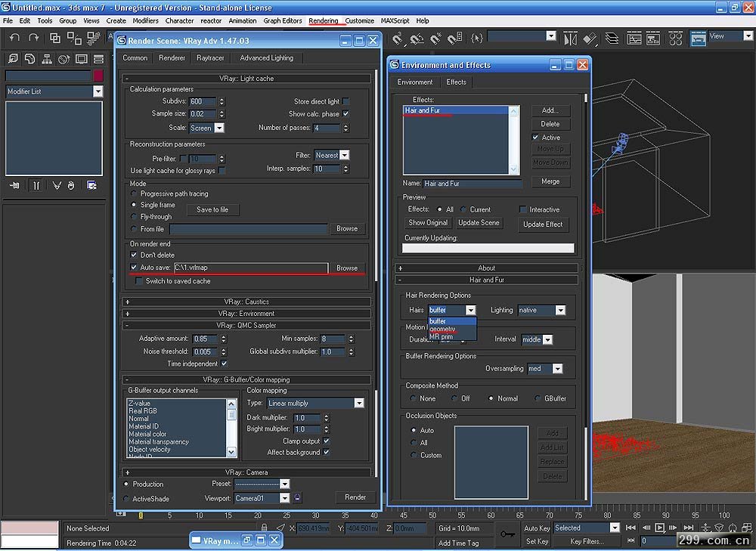Open the Graph Editors menu
756x551 pixels.
tap(283, 20)
